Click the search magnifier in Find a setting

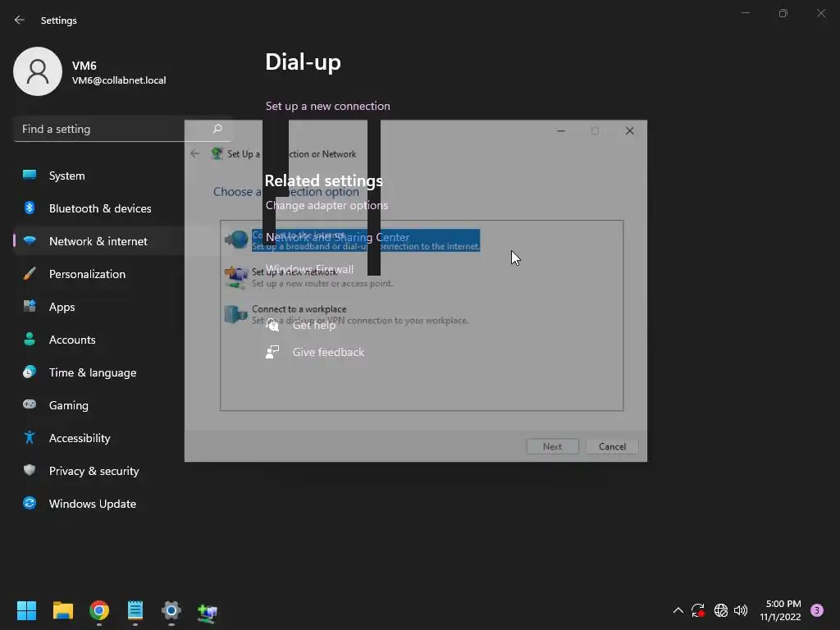coord(217,129)
